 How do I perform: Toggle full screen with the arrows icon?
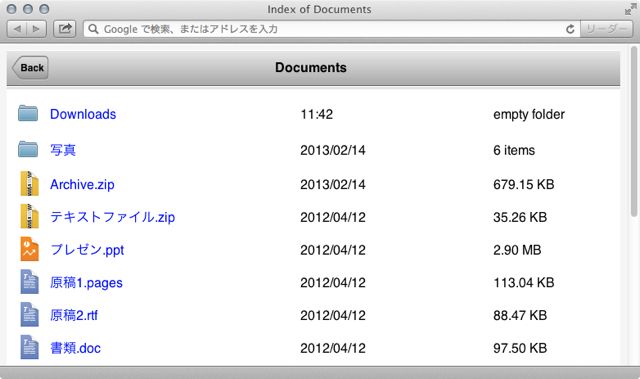click(630, 9)
